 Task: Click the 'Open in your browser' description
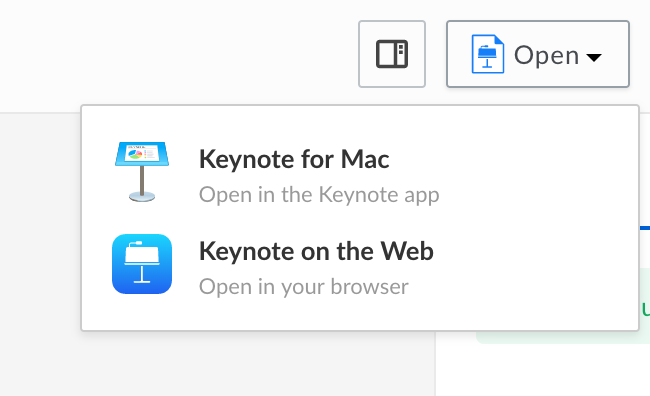click(x=303, y=287)
